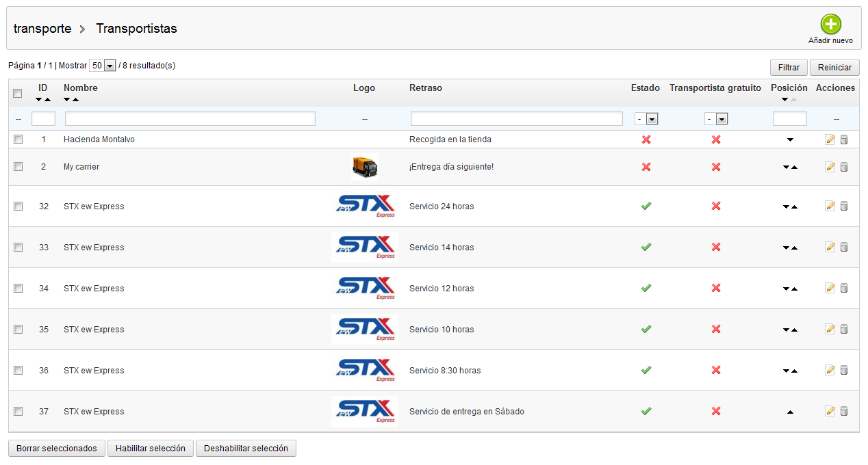Toggle Estado green check for Servicio 8:30 horas
Viewport: 868px width, 465px height.
coord(646,370)
